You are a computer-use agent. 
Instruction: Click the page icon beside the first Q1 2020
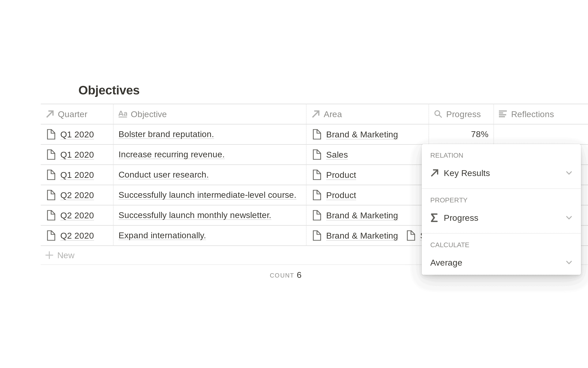pos(51,134)
